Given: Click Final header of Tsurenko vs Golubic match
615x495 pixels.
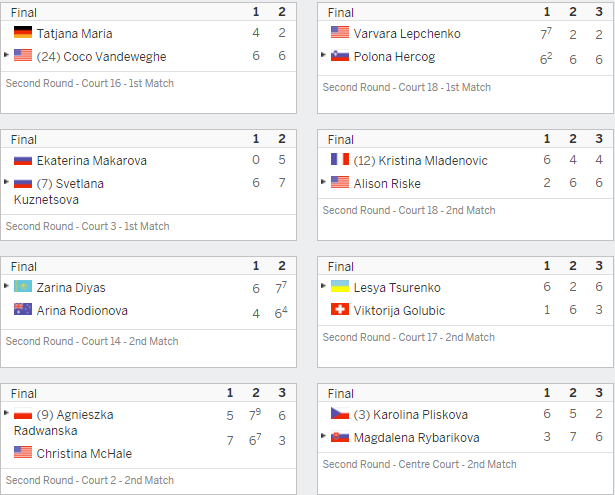Looking at the screenshot, I should tap(340, 267).
